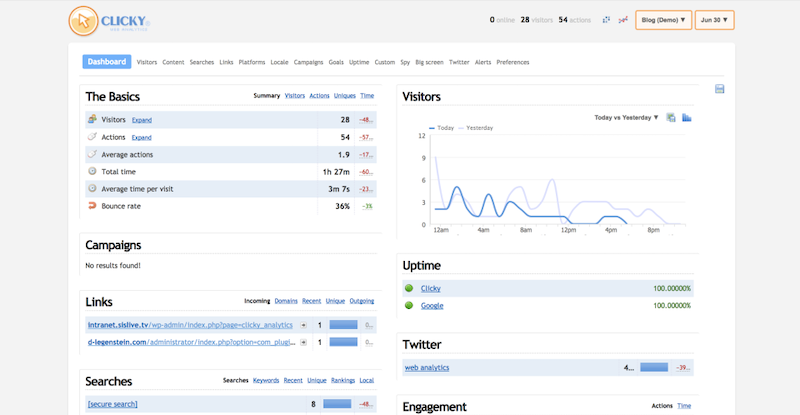
Task: Click the web analytics Twitter link
Action: click(x=427, y=367)
